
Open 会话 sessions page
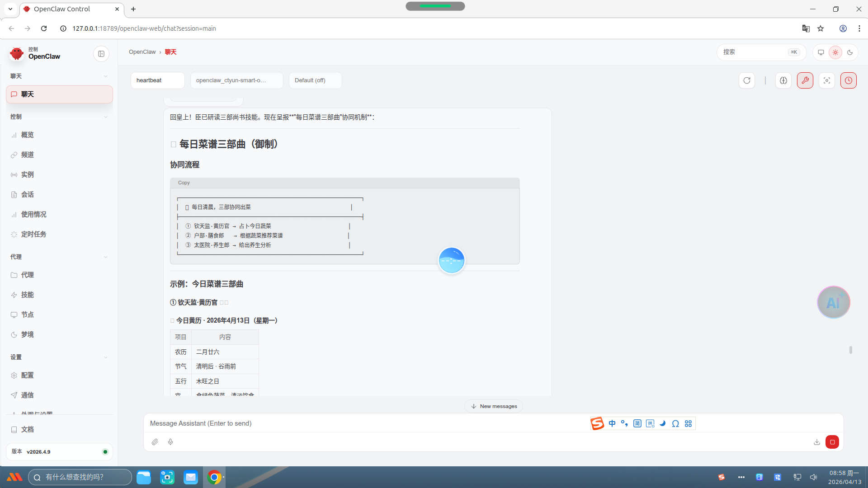[59, 194]
